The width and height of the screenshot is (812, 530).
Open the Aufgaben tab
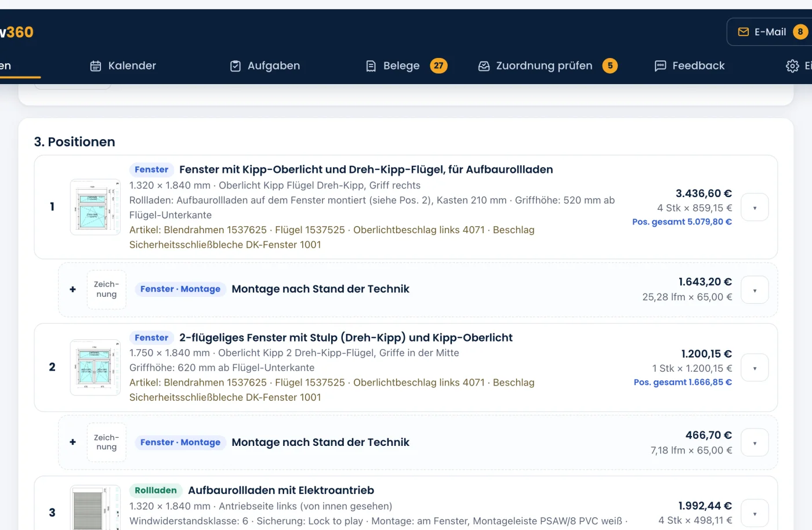pos(265,66)
